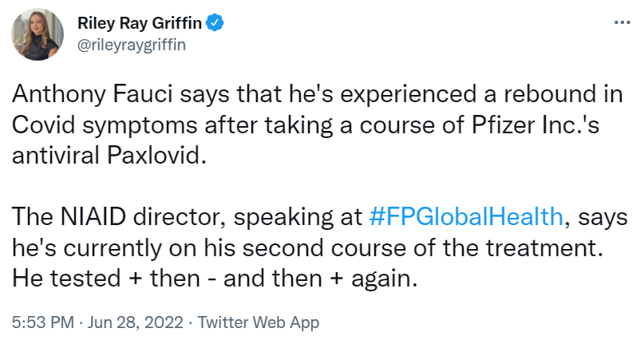Screen dimensions: 644x344
Task: Open Riley Ray Griffin's profile photo
Action: [38, 34]
